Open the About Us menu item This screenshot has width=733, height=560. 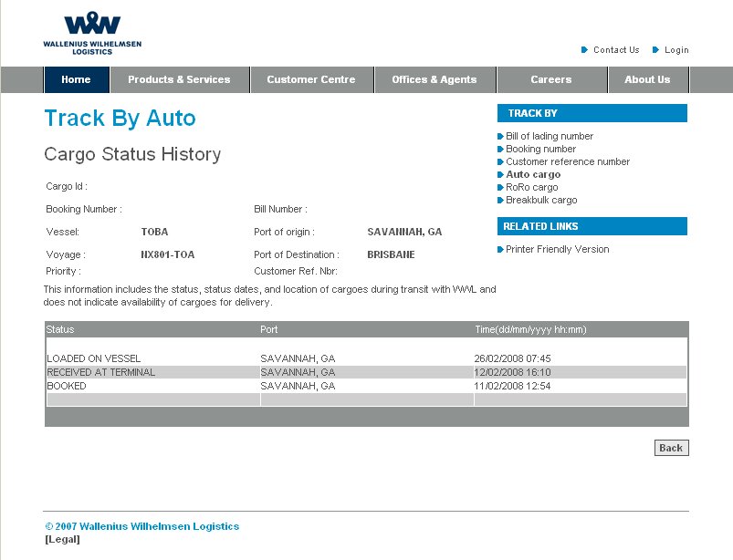[647, 80]
